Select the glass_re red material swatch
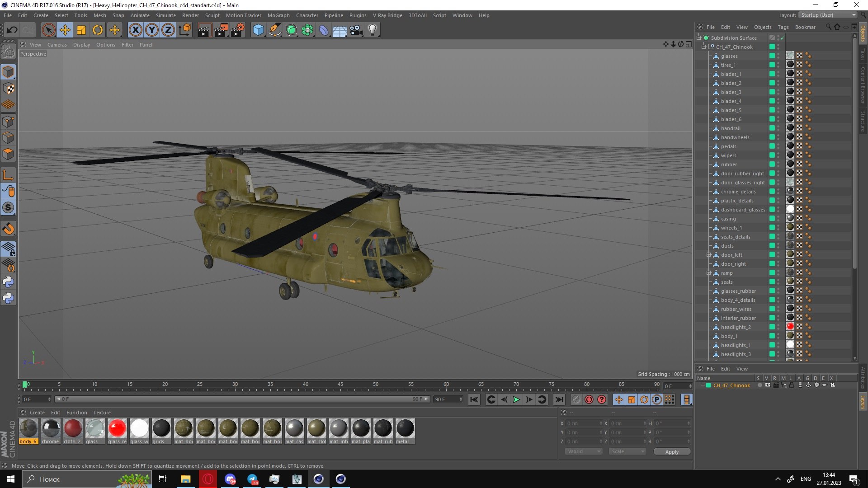The width and height of the screenshot is (868, 488). 117,428
